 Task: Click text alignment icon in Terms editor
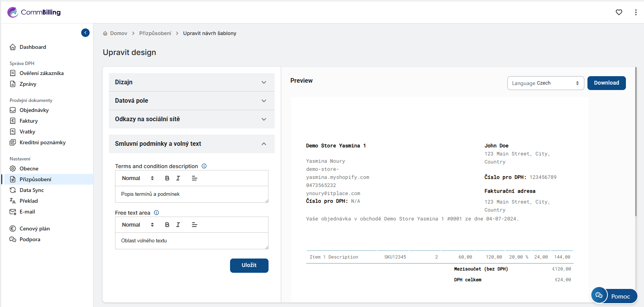click(x=194, y=178)
